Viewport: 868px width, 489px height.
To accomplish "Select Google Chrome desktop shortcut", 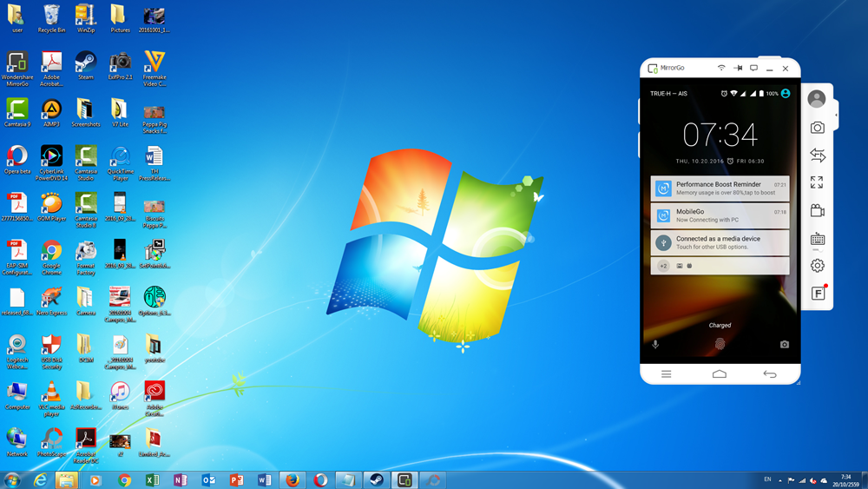I will 51,257.
